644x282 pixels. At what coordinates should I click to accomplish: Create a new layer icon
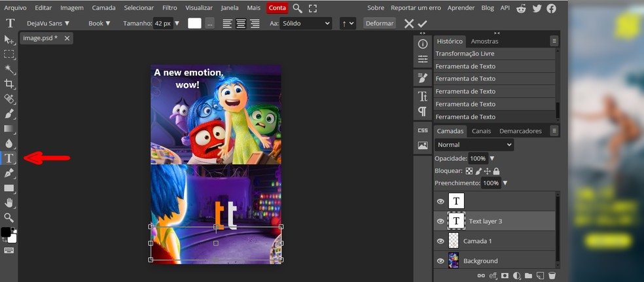[x=541, y=276]
